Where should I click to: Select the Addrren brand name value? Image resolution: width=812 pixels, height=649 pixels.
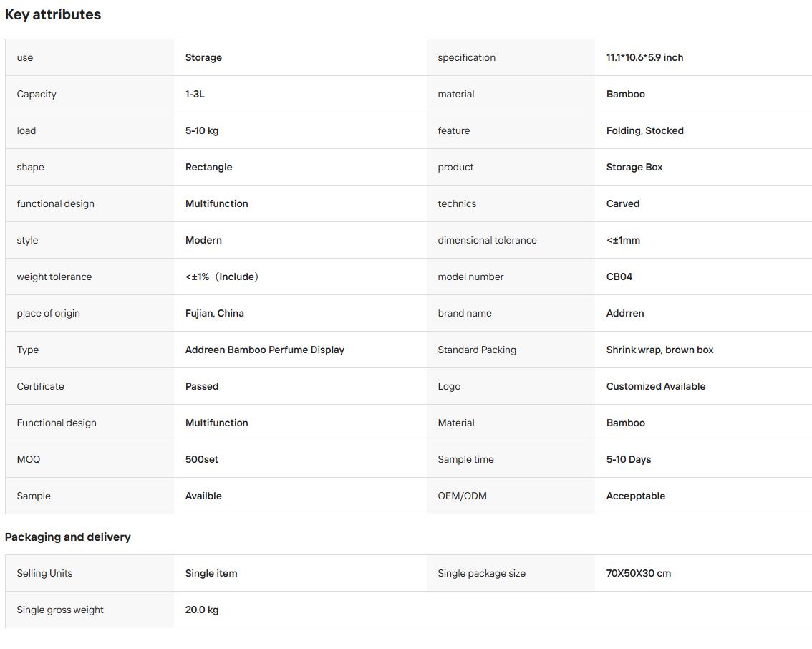coord(625,313)
